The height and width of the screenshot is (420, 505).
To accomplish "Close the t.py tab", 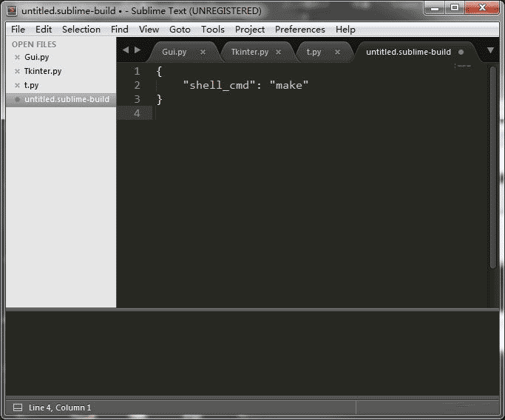I will [x=337, y=52].
